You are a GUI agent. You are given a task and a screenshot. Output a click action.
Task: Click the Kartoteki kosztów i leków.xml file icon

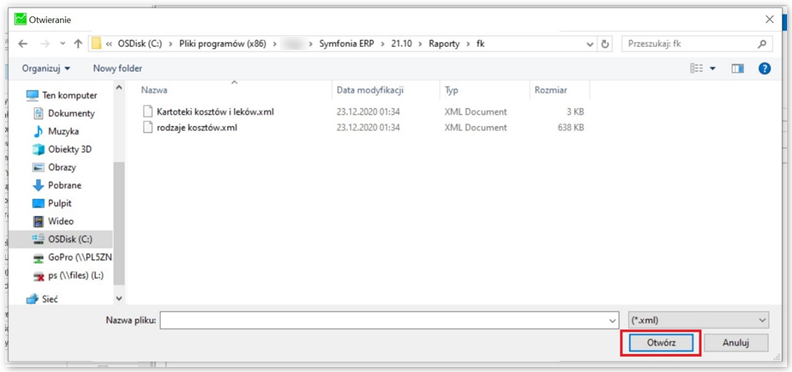147,112
